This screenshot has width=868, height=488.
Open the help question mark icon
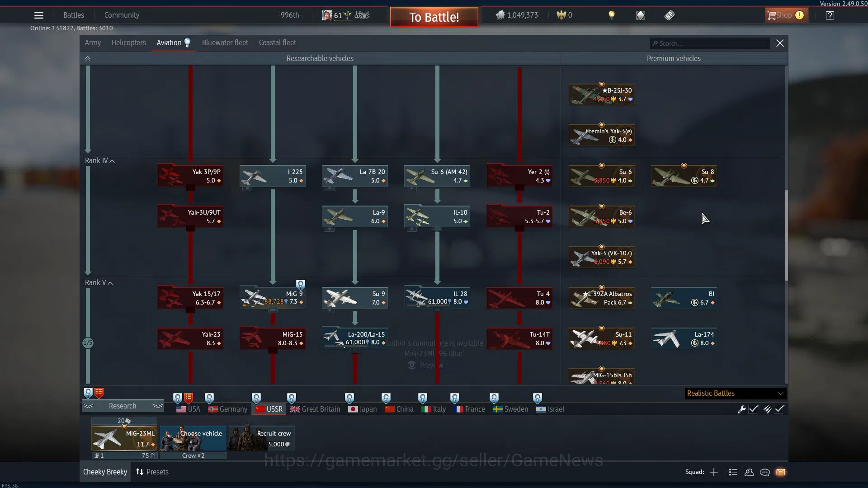[830, 15]
